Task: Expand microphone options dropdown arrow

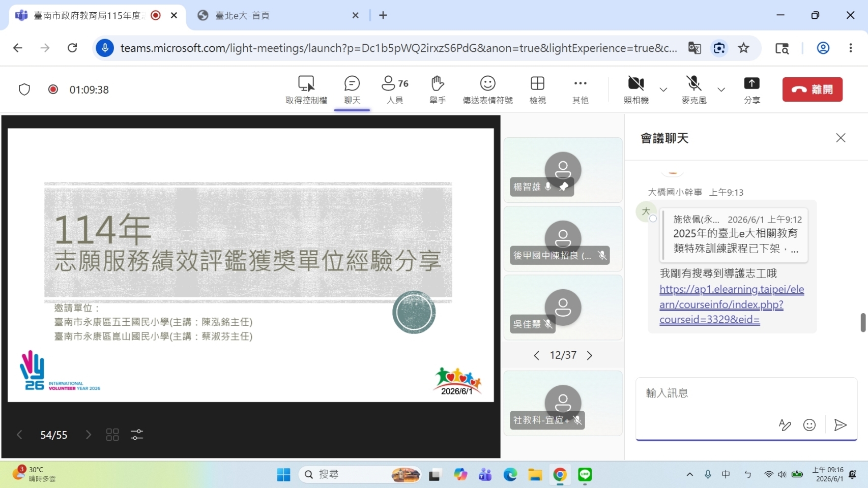Action: pos(721,89)
